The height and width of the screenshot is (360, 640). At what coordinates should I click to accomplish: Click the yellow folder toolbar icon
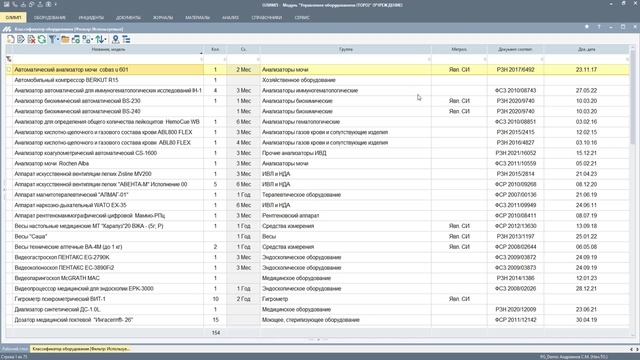point(65,39)
